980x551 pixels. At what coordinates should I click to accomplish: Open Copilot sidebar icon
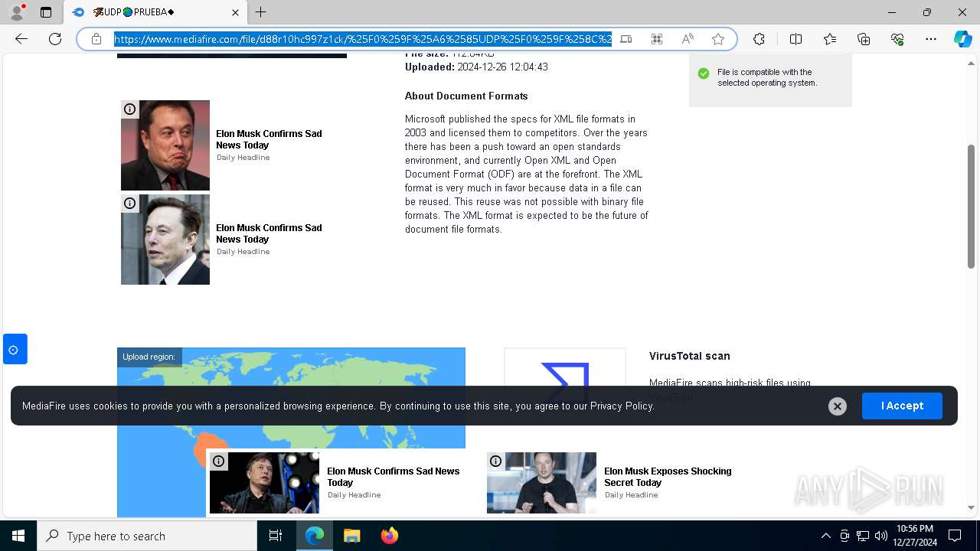click(x=962, y=39)
